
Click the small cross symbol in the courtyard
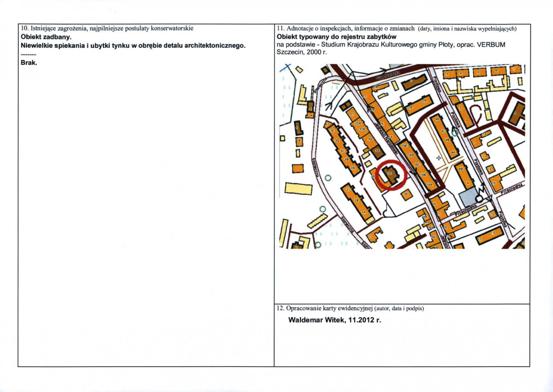[x=439, y=158]
